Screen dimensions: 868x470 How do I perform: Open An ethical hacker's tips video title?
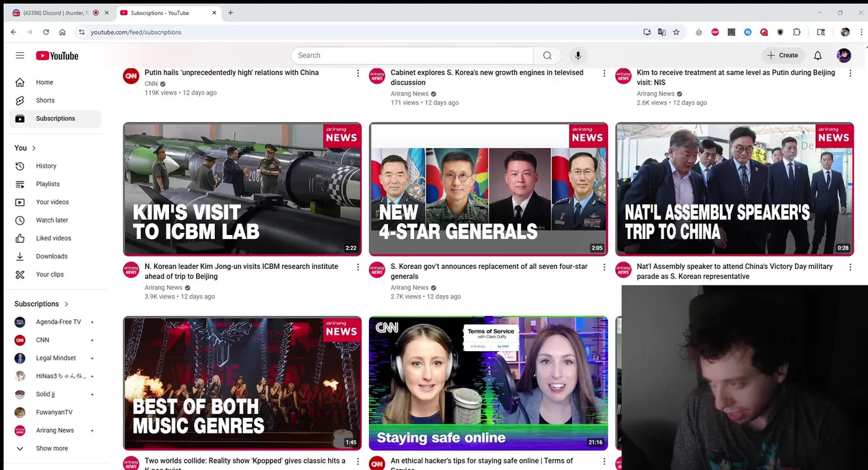click(482, 462)
